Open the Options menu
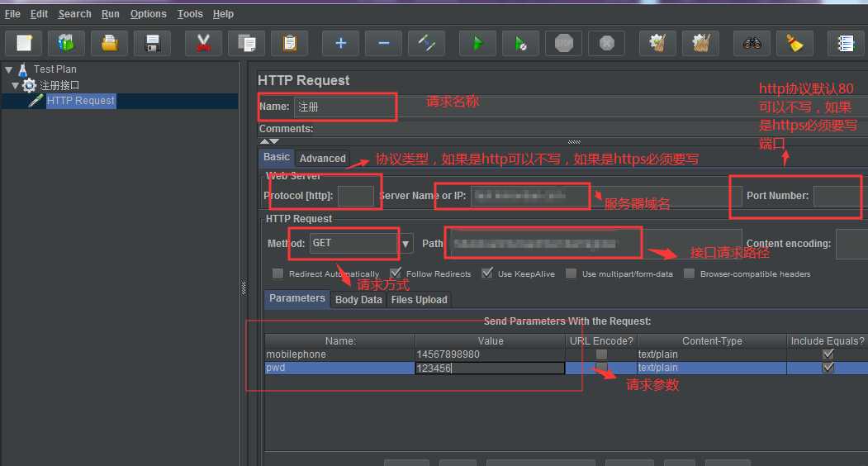The width and height of the screenshot is (868, 466). (148, 14)
